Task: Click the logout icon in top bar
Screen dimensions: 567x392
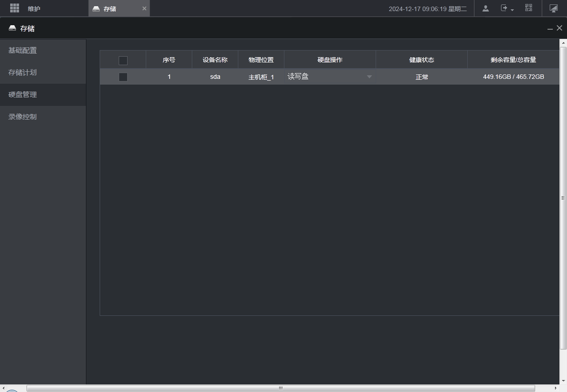Action: (x=504, y=8)
